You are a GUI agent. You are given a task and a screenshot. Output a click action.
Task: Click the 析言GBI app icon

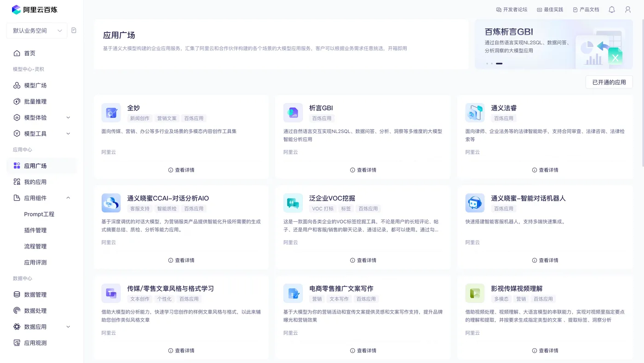[x=293, y=113]
